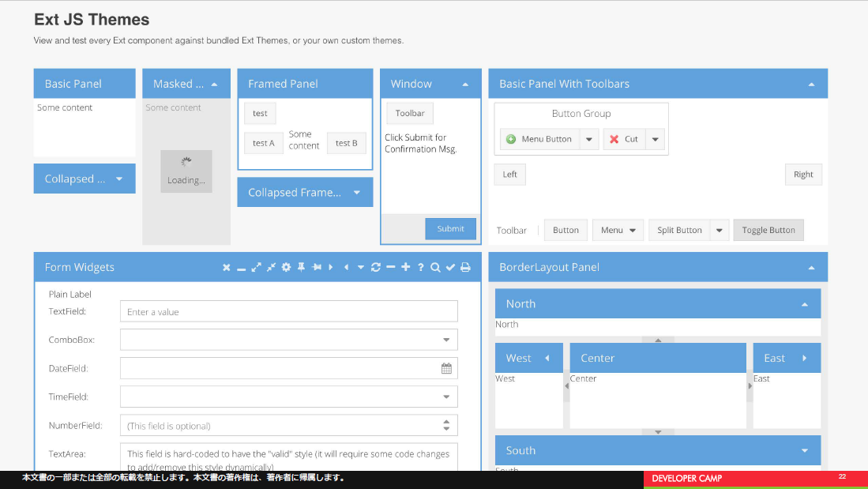The height and width of the screenshot is (489, 868).
Task: Open the Cut button dropdown arrow
Action: point(655,139)
